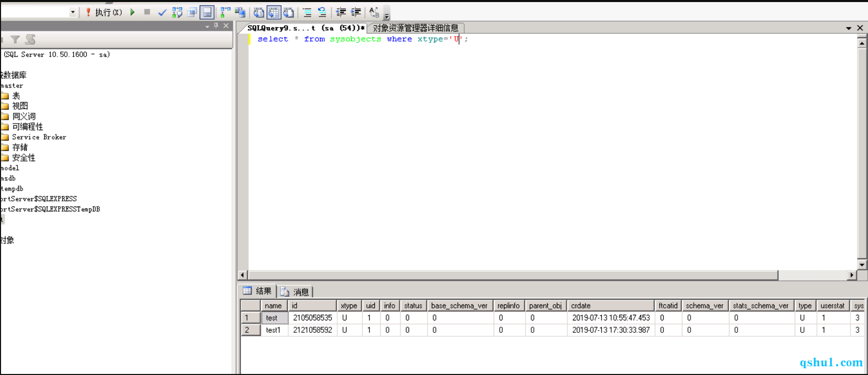
Task: Increase the indent of the query text
Action: [356, 12]
